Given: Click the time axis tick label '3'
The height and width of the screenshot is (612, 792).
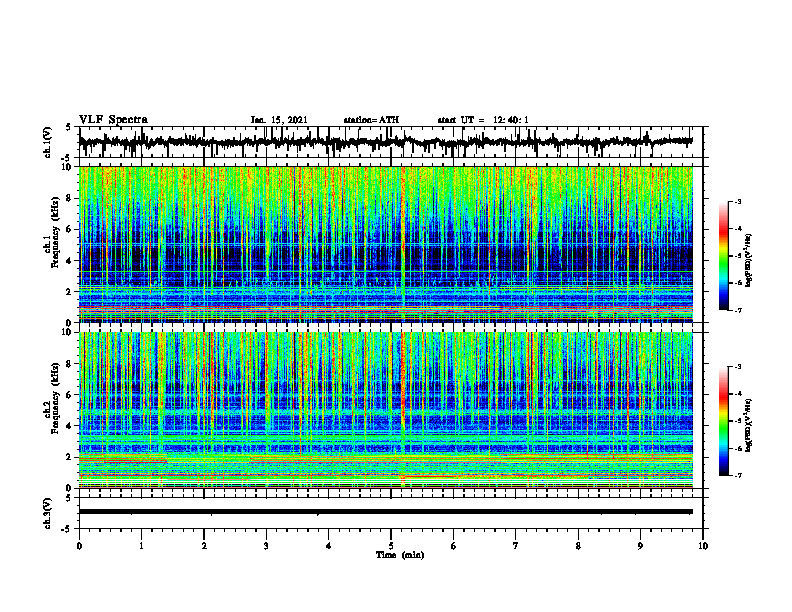Looking at the screenshot, I should pyautogui.click(x=266, y=546).
